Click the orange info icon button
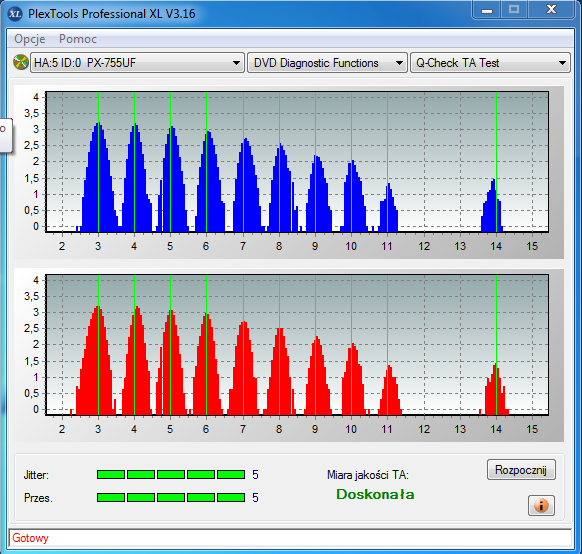This screenshot has width=582, height=554. pos(541,505)
